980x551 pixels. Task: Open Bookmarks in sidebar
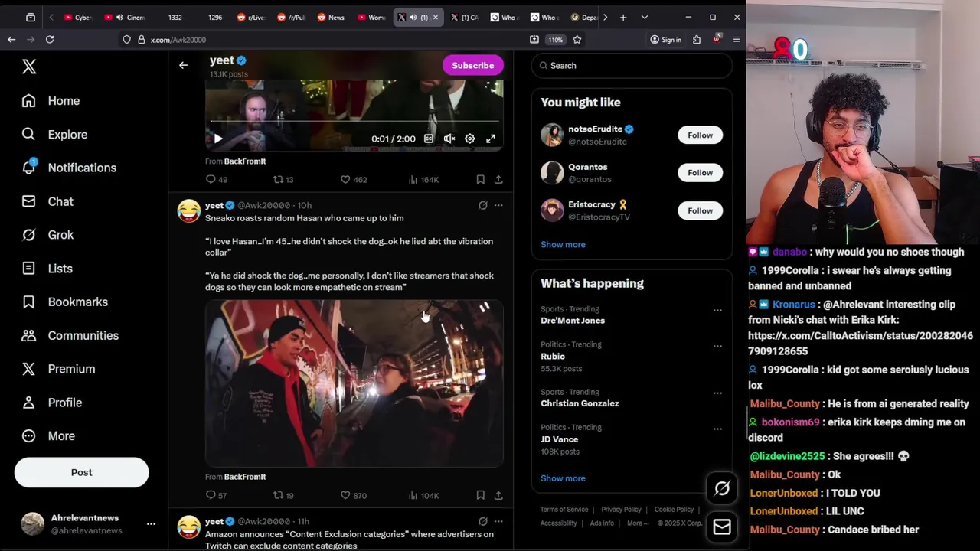click(65, 302)
